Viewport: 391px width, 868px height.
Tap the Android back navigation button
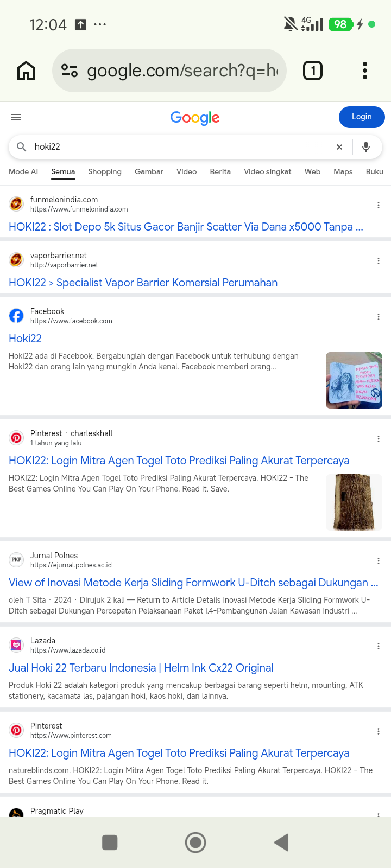point(281,843)
